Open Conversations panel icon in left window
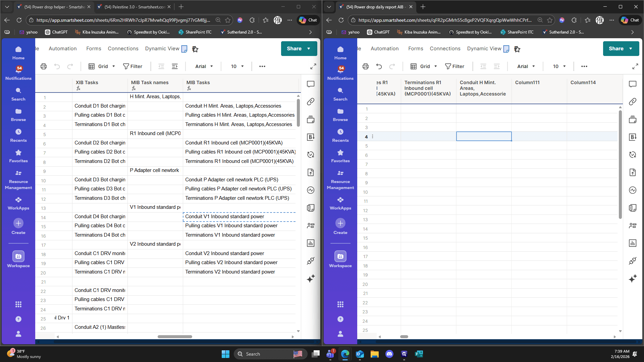 [311, 84]
